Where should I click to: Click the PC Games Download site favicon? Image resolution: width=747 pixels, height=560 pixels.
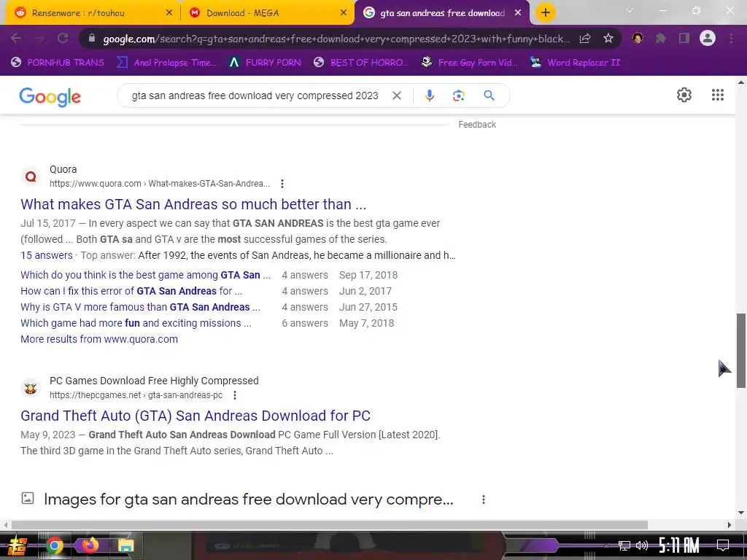click(31, 388)
